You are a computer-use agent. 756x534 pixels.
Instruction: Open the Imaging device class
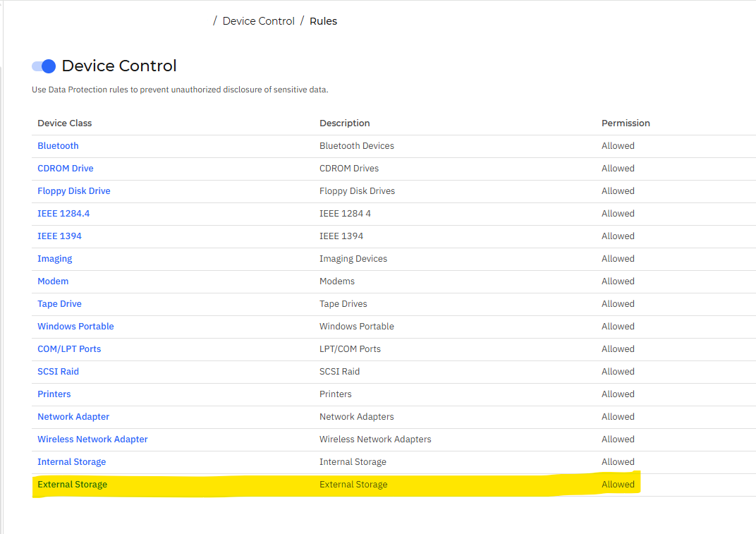click(x=55, y=259)
